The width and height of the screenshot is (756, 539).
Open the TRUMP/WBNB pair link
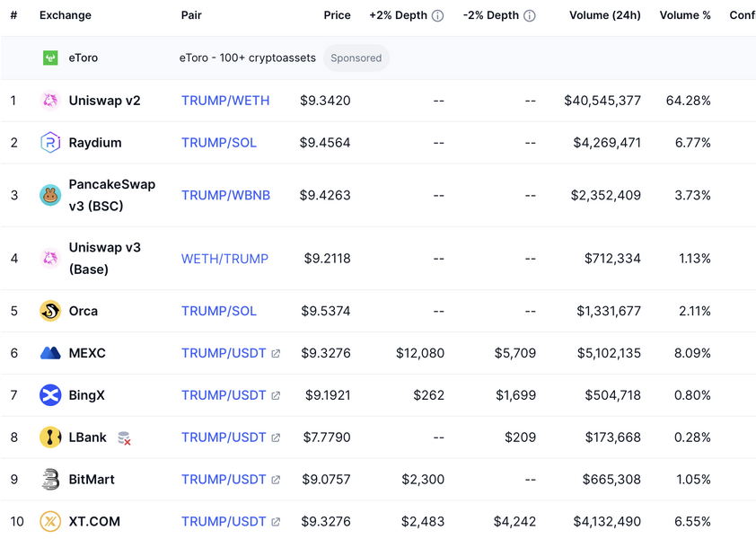(225, 195)
